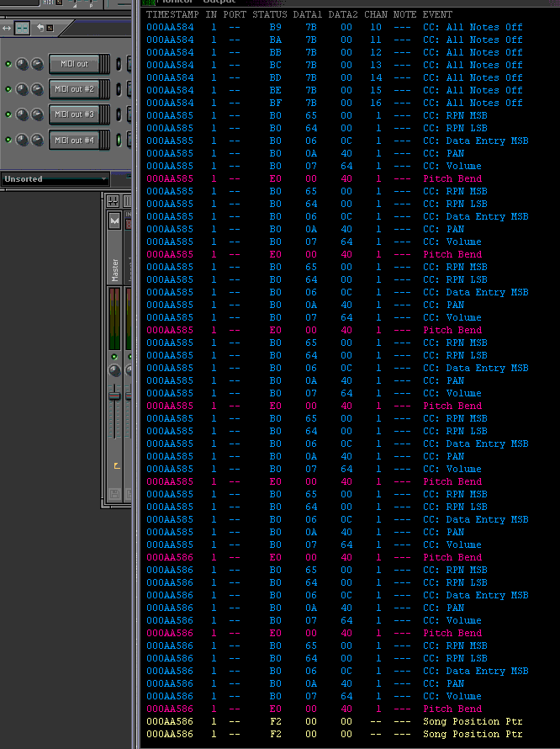
Task: Select the BD channel 14 All Notes Off row
Action: pyautogui.click(x=334, y=77)
